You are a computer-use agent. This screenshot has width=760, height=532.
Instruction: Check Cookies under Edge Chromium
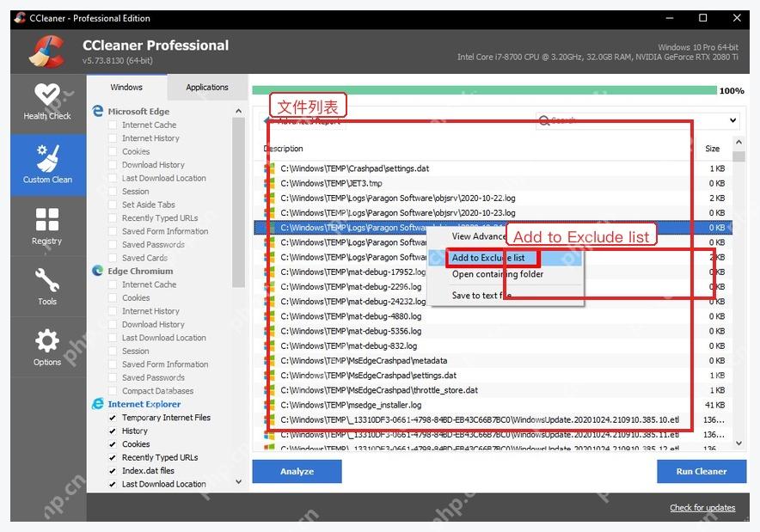[x=113, y=298]
